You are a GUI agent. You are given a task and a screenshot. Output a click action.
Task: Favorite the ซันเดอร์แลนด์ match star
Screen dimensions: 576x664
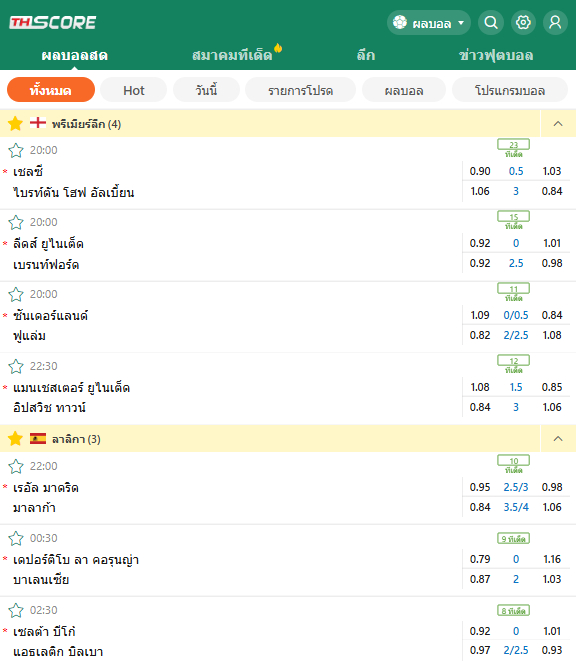point(16,294)
